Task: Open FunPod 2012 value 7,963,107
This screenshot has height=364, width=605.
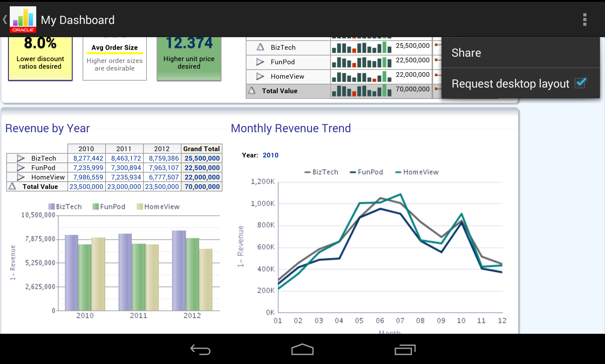Action: coord(164,168)
